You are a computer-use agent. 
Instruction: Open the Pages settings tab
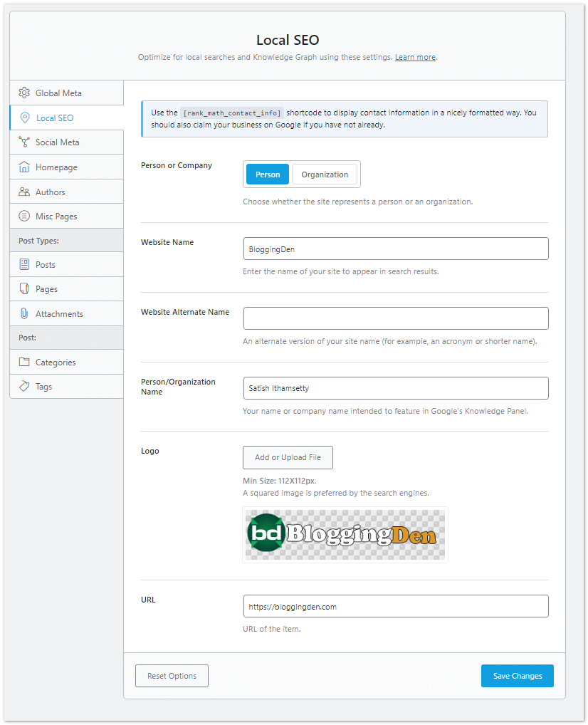[46, 289]
